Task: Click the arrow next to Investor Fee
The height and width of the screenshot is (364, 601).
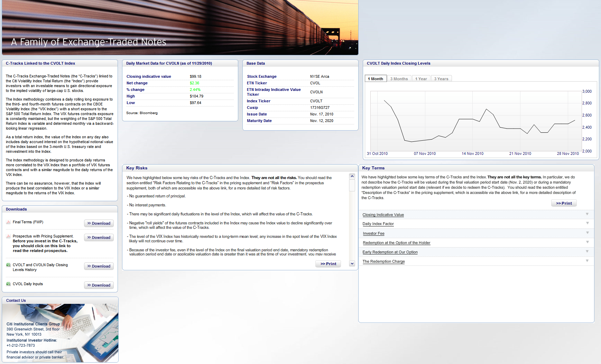Action: pyautogui.click(x=587, y=233)
